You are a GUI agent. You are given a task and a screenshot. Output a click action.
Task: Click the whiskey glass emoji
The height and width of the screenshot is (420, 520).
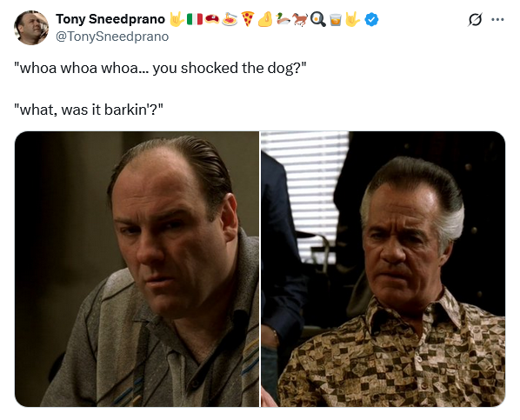point(336,19)
